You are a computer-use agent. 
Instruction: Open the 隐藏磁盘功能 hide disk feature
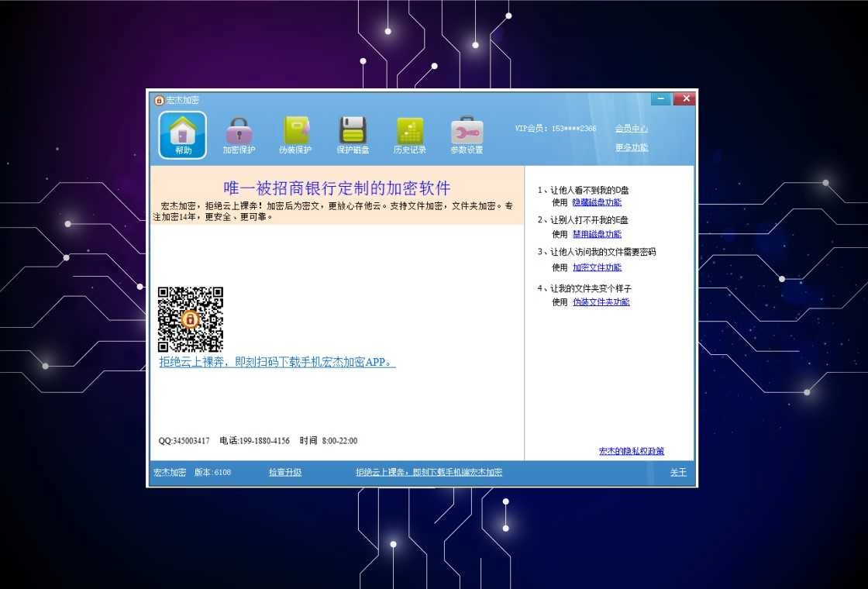[597, 201]
